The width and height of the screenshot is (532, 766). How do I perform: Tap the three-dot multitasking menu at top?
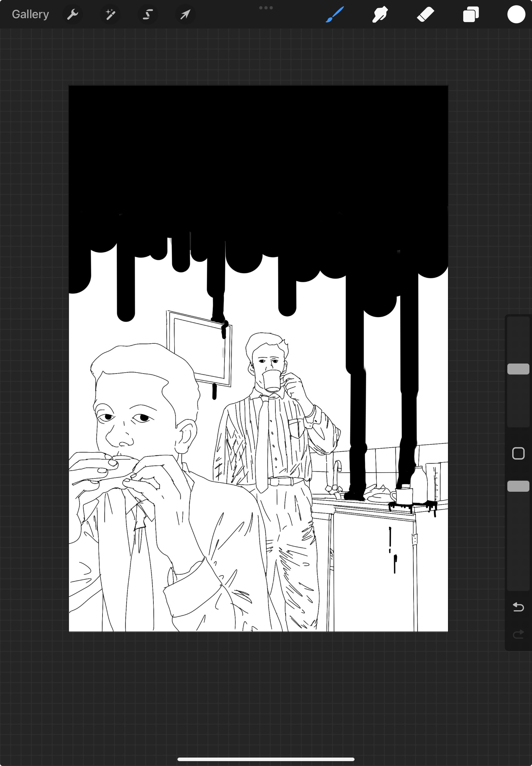[266, 8]
